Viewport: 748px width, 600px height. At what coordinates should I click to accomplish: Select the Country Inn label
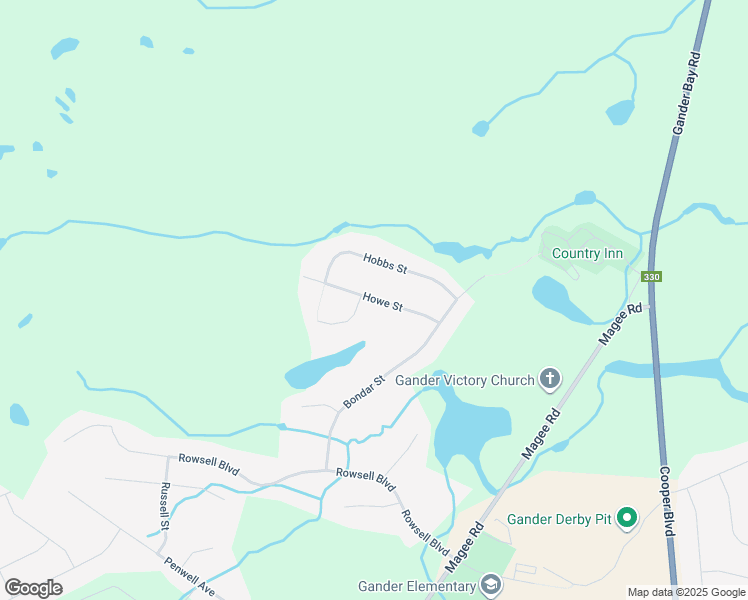pos(587,253)
